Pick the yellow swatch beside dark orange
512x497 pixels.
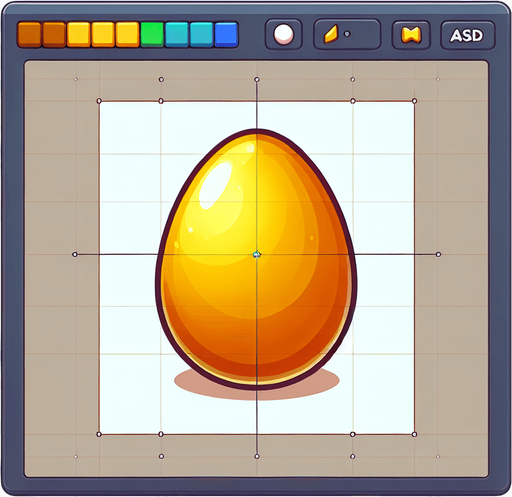coord(79,34)
